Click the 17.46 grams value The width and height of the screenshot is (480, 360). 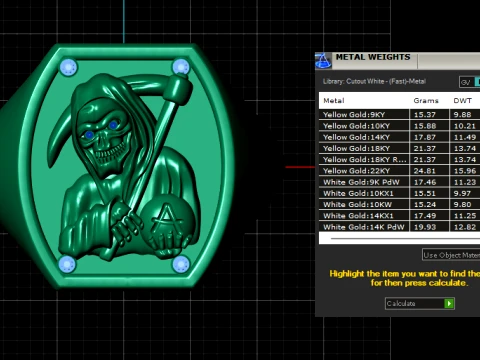(425, 182)
